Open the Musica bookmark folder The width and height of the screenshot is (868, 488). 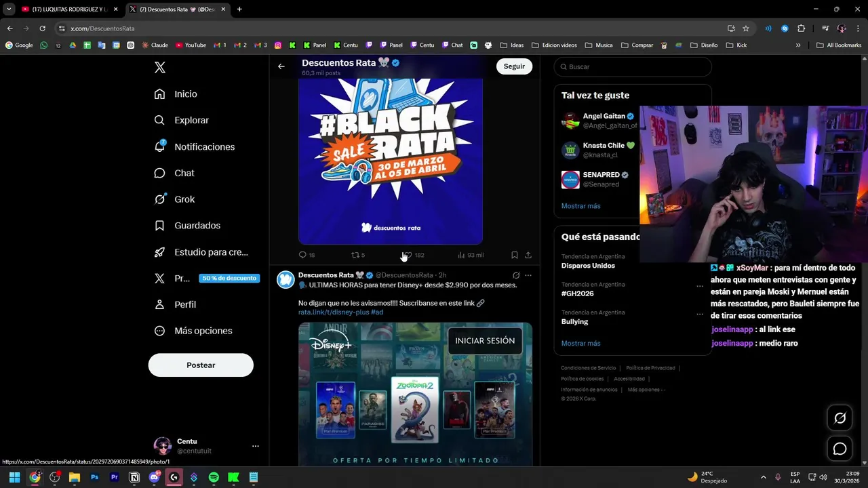click(x=599, y=45)
